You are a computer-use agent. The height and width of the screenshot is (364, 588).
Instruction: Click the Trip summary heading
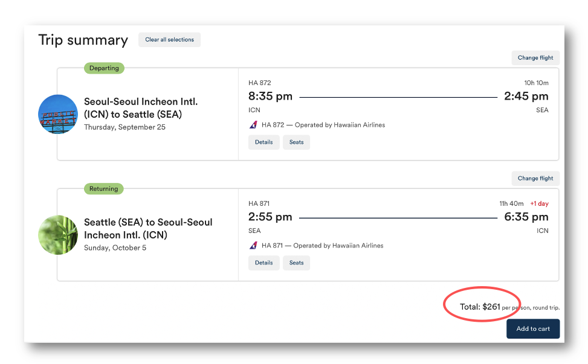(83, 40)
